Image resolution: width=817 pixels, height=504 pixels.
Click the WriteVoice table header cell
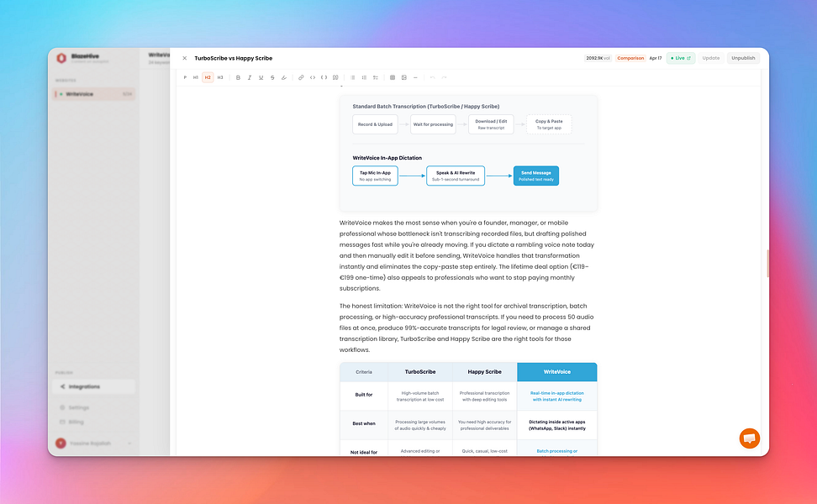(557, 372)
